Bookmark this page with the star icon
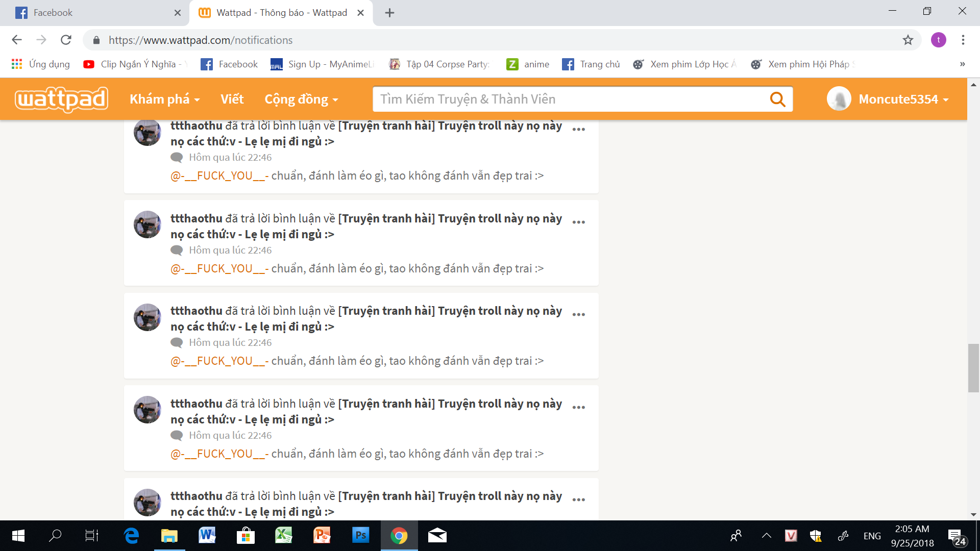980x551 pixels. click(908, 40)
